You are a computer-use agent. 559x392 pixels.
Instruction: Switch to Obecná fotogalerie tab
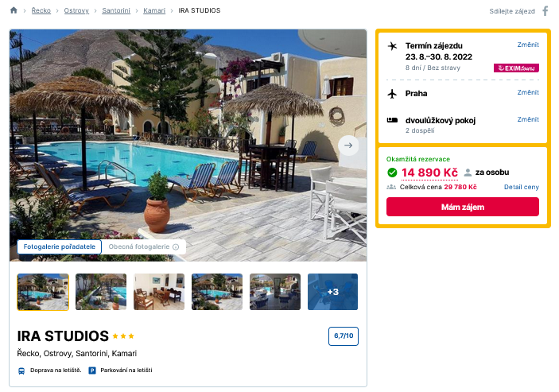[138, 247]
